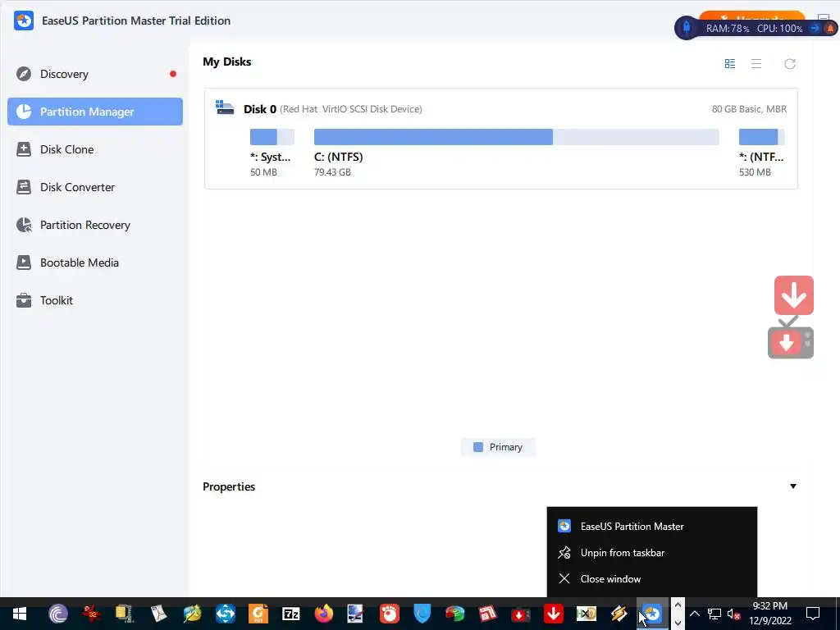
Task: Open the red arrow downloader taskbar icon
Action: pyautogui.click(x=554, y=614)
